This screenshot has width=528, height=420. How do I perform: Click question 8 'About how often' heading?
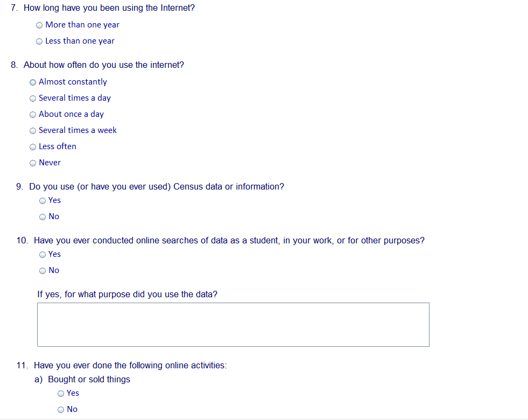(x=104, y=65)
